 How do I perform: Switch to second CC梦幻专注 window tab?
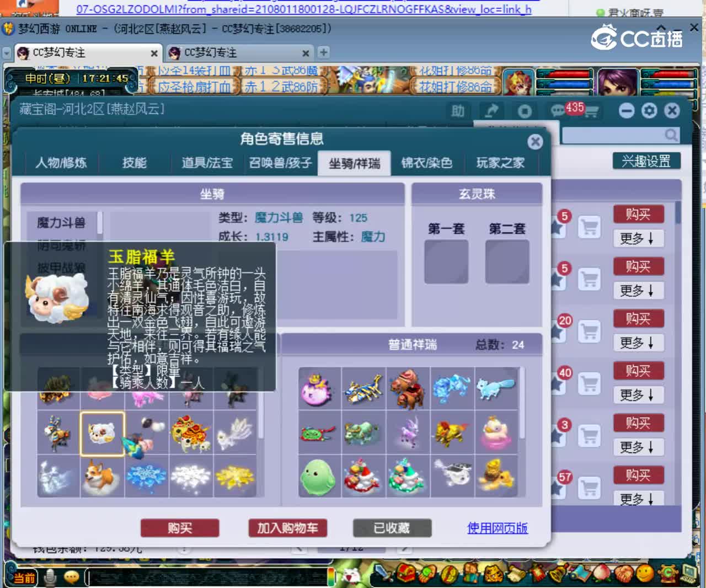239,53
